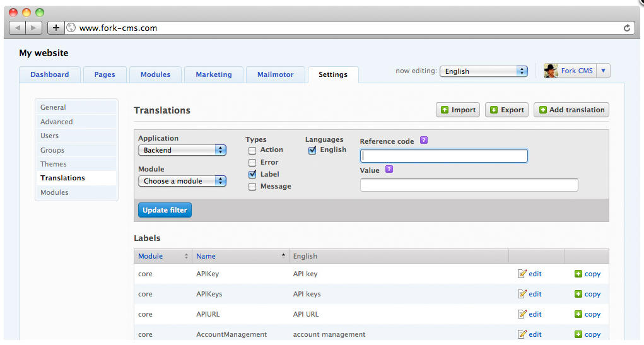
Task: Click the Reference code help icon
Action: pos(424,141)
